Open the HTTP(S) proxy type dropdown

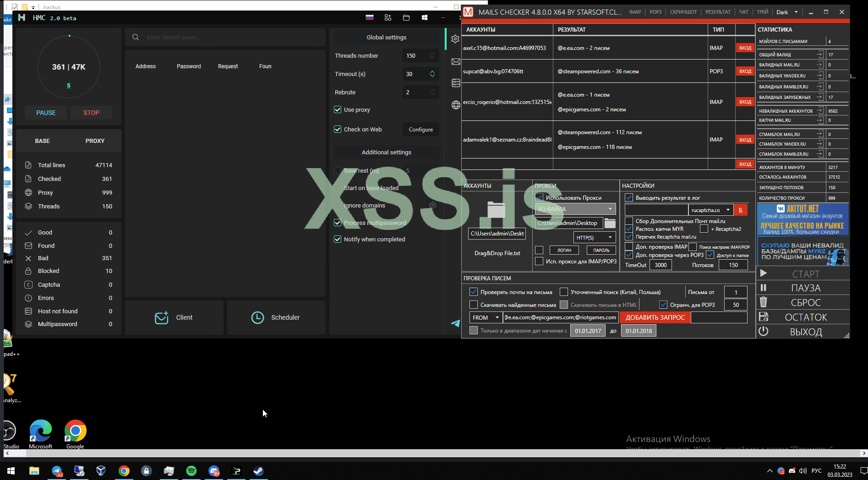point(594,237)
